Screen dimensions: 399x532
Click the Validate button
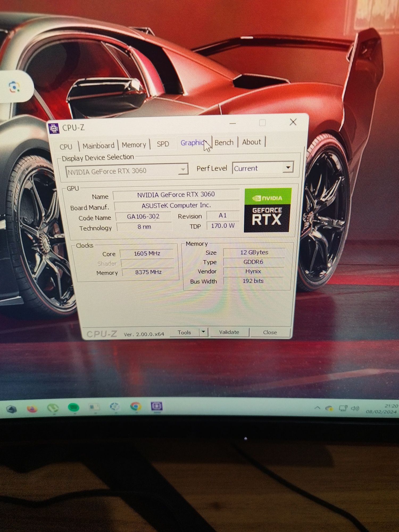pyautogui.click(x=229, y=332)
